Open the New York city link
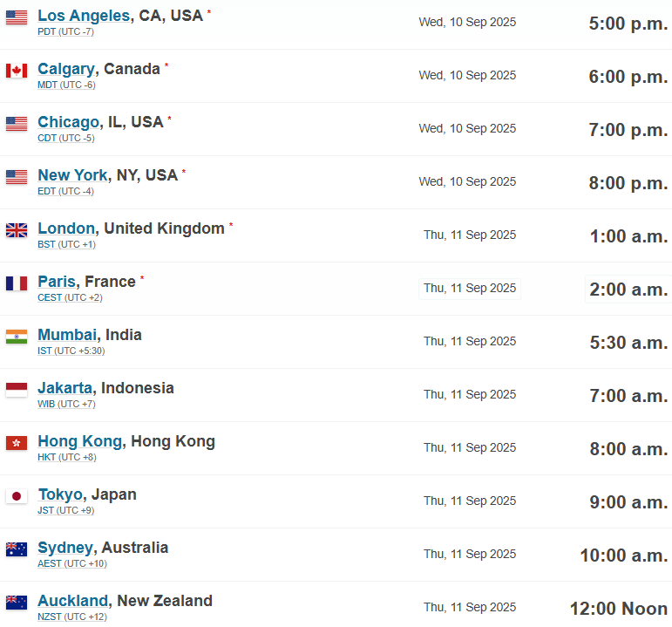 coord(72,175)
